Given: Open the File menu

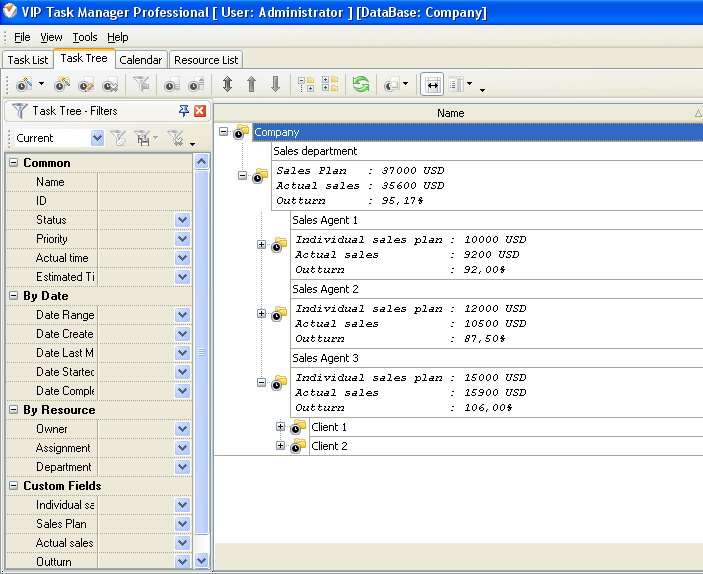Looking at the screenshot, I should 22,37.
